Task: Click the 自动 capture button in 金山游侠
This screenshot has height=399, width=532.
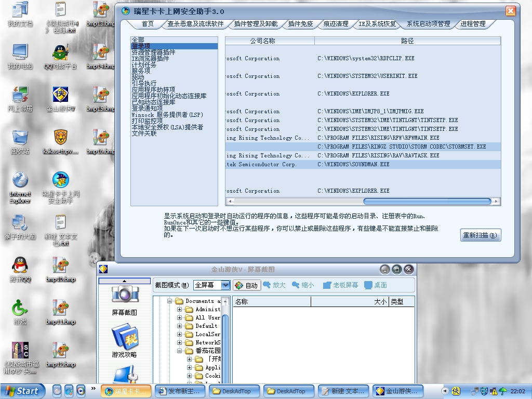Action: [247, 285]
